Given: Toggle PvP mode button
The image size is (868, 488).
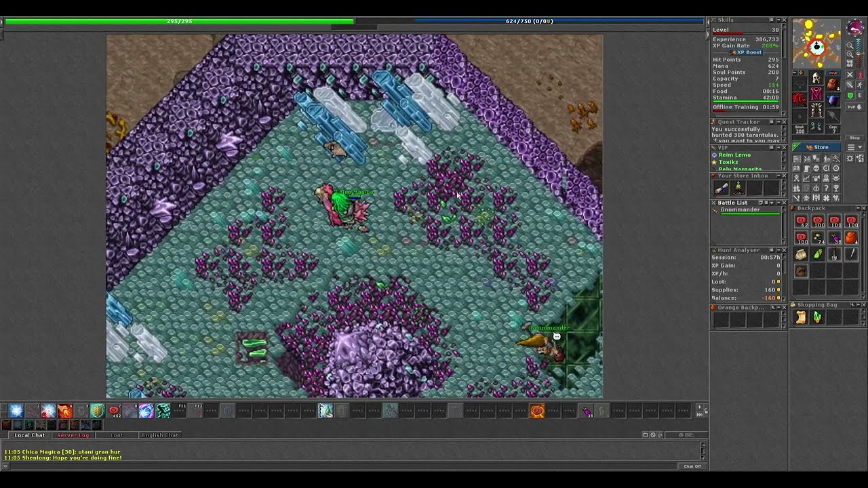Looking at the screenshot, I should [854, 106].
